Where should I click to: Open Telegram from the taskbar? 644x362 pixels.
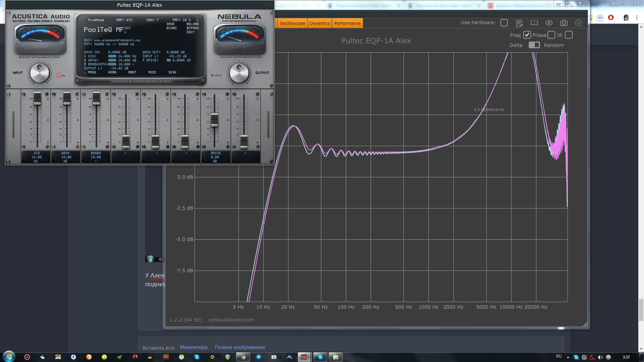(259, 357)
